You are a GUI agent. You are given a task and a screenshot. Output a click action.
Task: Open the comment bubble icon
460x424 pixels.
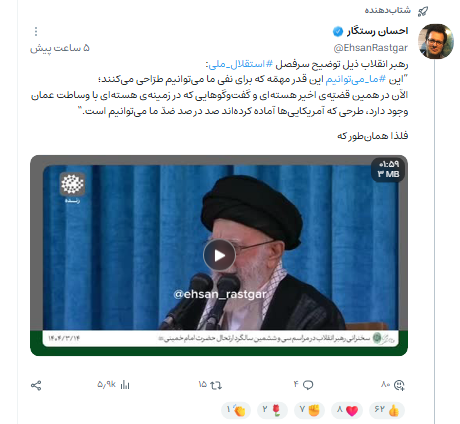tap(308, 385)
